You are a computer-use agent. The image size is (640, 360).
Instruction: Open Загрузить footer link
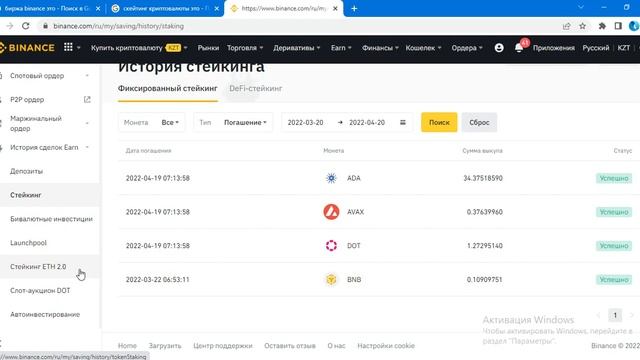click(x=165, y=346)
